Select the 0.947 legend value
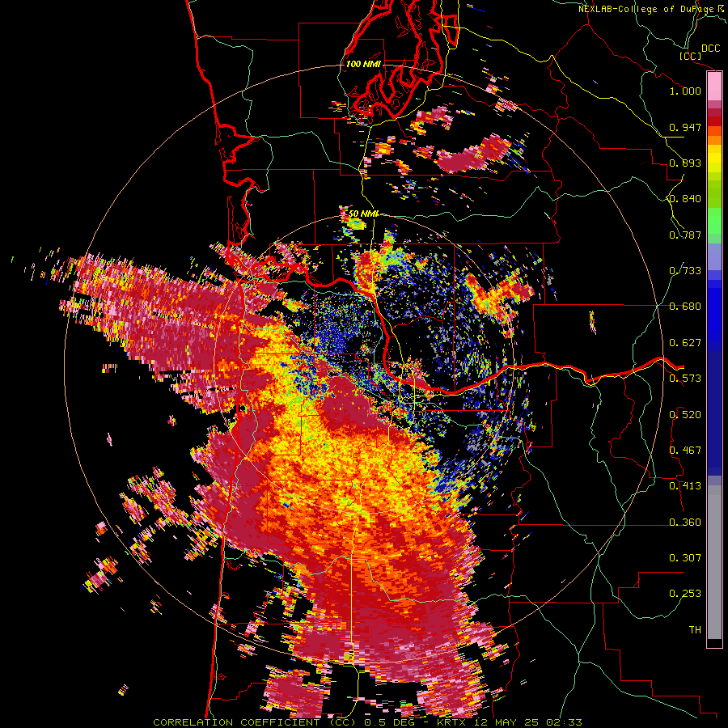This screenshot has height=728, width=728. coord(685,127)
